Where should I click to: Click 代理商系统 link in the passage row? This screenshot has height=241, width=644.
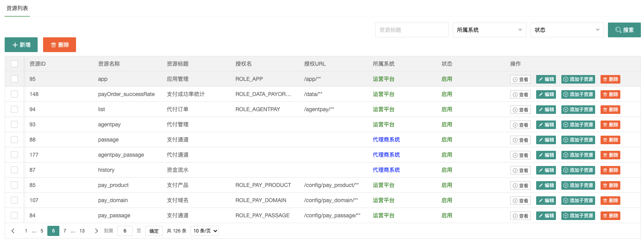386,140
